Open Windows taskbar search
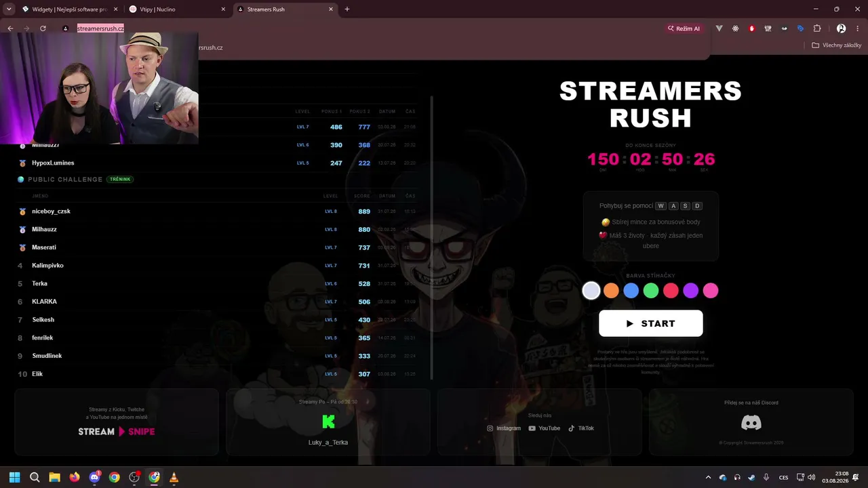 point(35,477)
